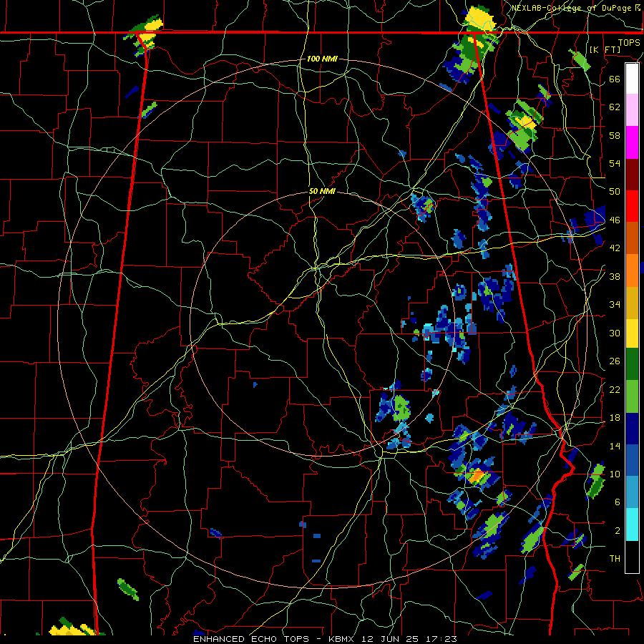Viewport: 644px width, 644px height.
Task: Click the '100 NMI' range ring label
Action: (x=322, y=59)
